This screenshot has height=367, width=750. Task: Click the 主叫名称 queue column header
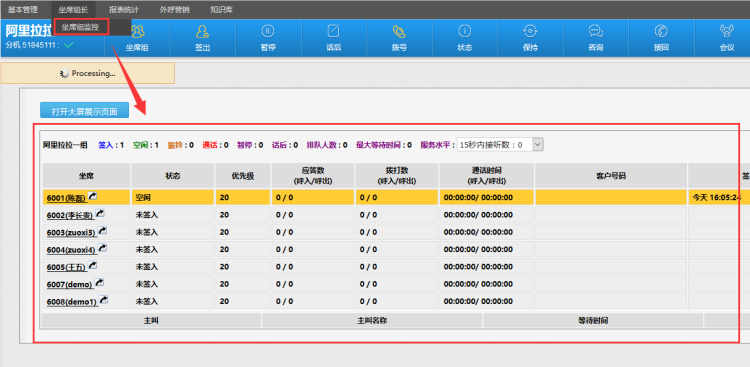click(x=372, y=321)
